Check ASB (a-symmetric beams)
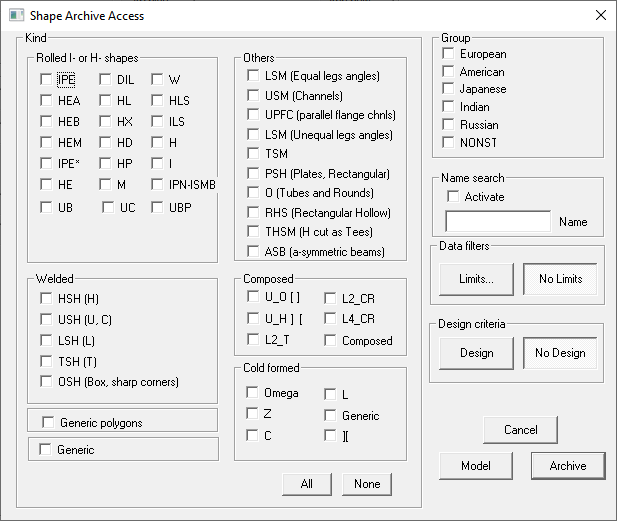Image resolution: width=617 pixels, height=521 pixels. [253, 251]
